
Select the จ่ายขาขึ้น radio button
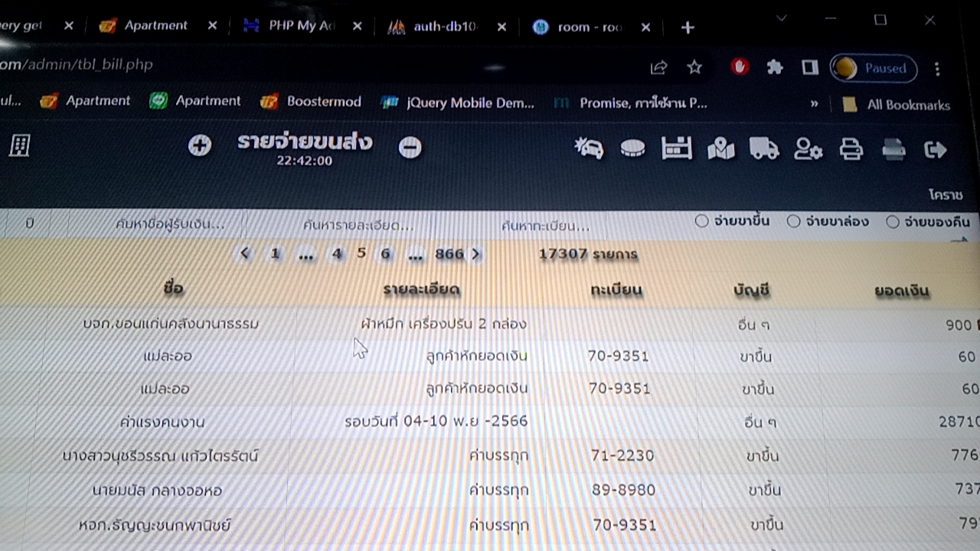[x=701, y=221]
